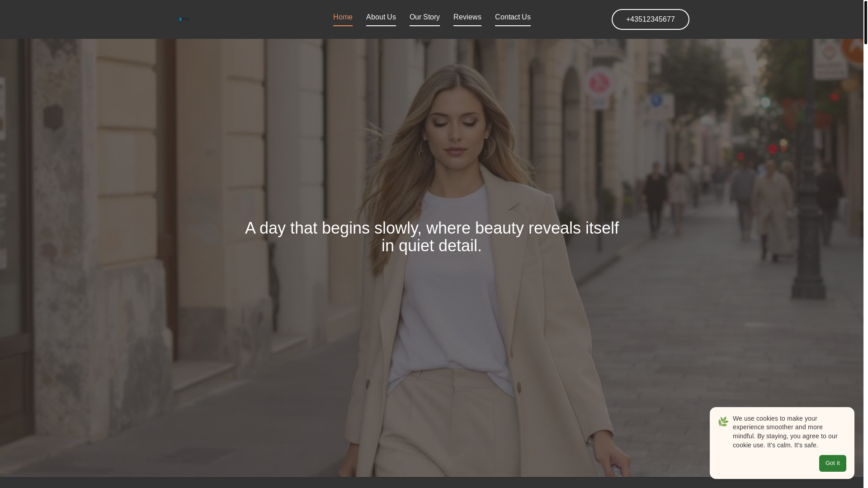Open the Our Story section
The height and width of the screenshot is (488, 868).
[425, 17]
